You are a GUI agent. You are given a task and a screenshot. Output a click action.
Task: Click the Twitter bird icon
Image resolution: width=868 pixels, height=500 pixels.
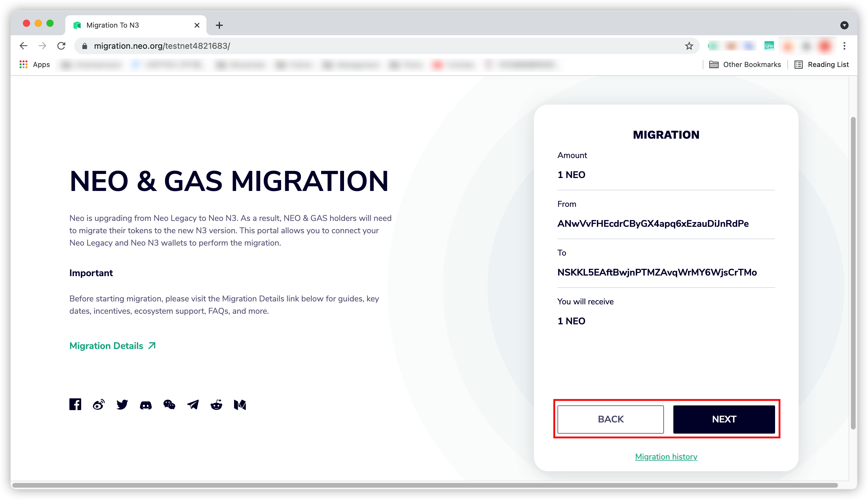[x=122, y=405]
